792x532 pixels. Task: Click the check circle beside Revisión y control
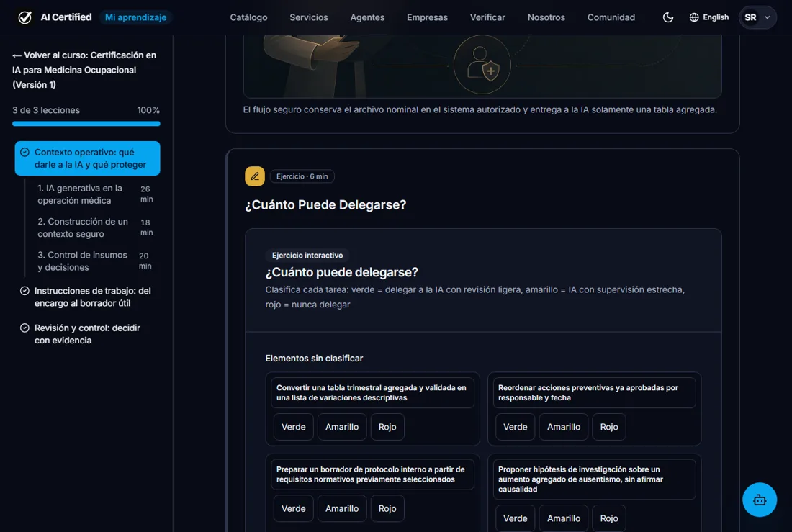24,328
